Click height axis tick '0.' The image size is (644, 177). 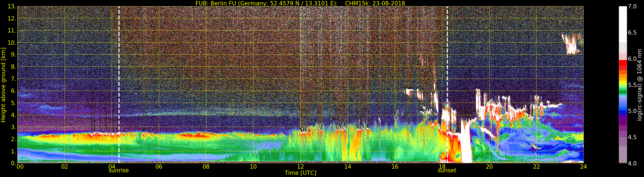click(14, 163)
